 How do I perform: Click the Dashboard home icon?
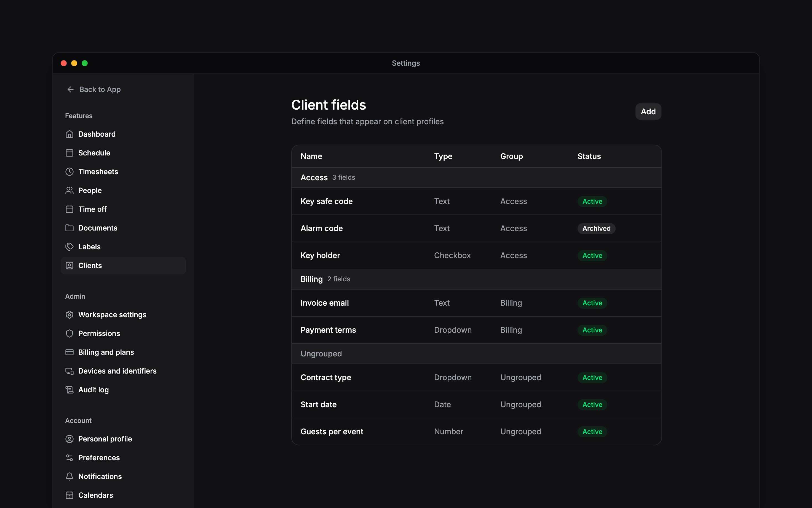point(70,134)
